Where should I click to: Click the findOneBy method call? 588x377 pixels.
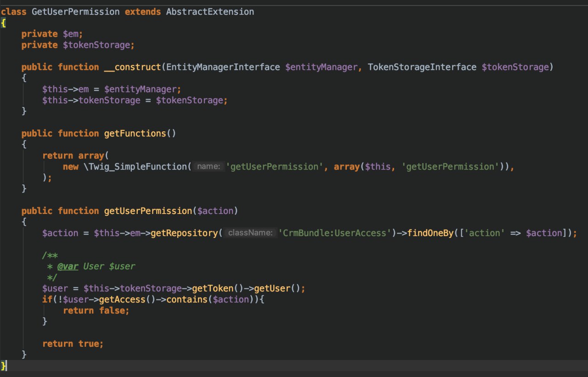coord(430,233)
